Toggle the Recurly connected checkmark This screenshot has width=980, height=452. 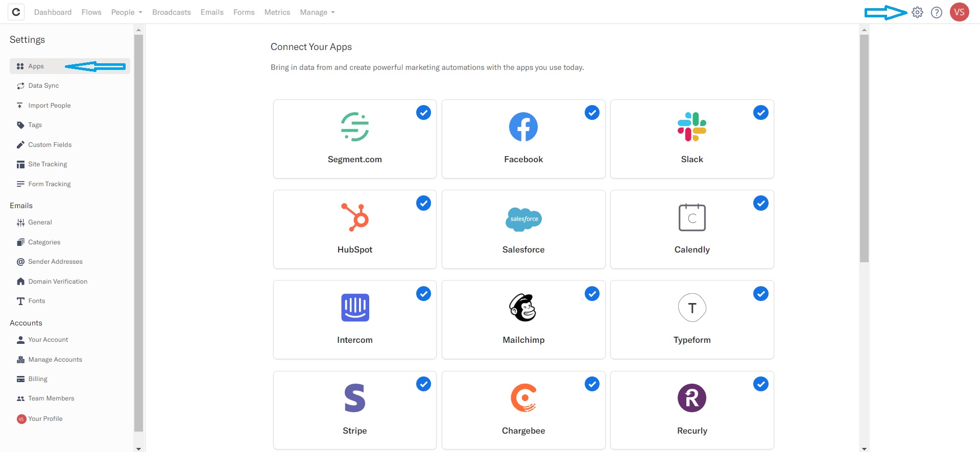[x=760, y=384]
